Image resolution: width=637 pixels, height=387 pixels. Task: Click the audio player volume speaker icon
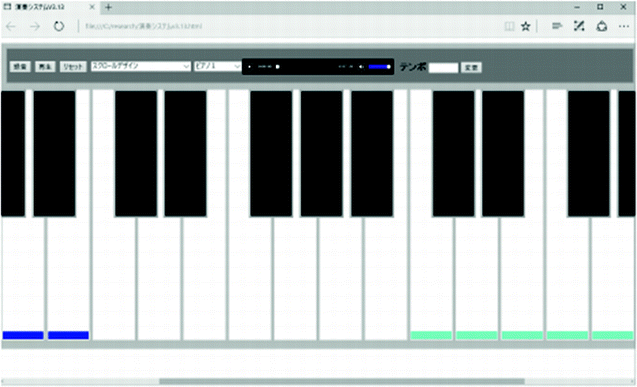click(x=361, y=67)
